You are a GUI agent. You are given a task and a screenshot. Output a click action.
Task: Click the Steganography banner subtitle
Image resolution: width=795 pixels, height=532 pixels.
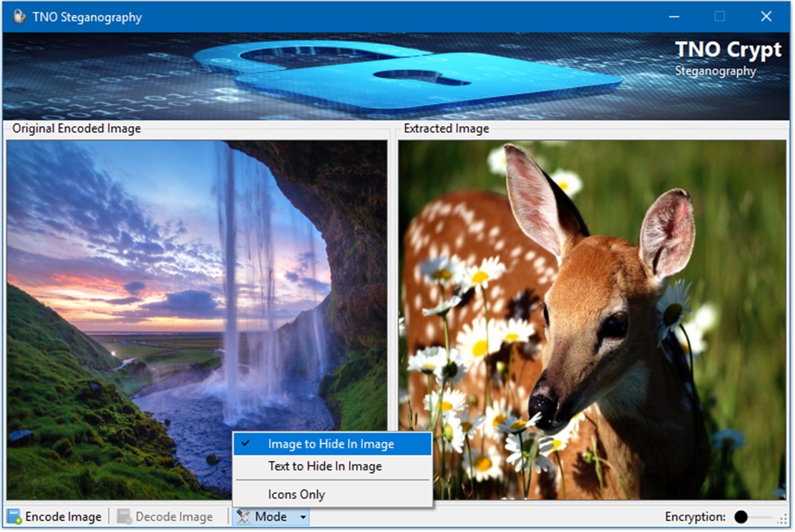pos(715,71)
